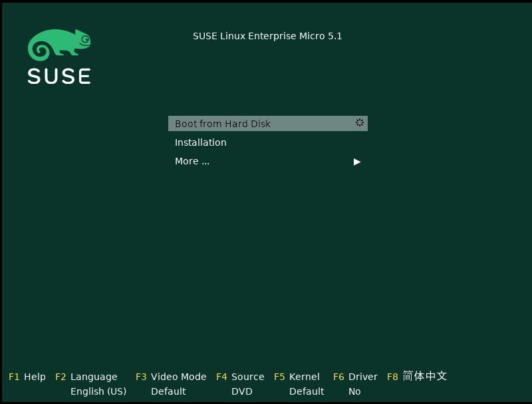
Task: Open the More ... menu entry
Action: tap(192, 161)
